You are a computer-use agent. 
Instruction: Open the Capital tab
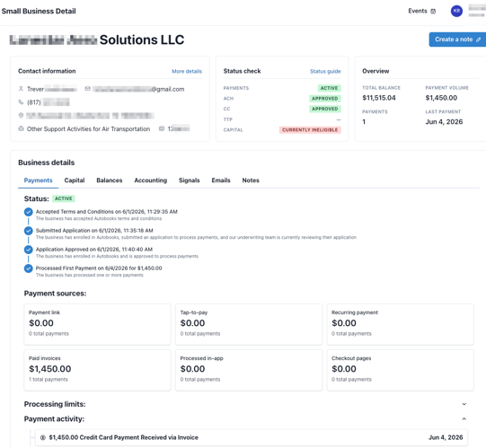coord(75,180)
